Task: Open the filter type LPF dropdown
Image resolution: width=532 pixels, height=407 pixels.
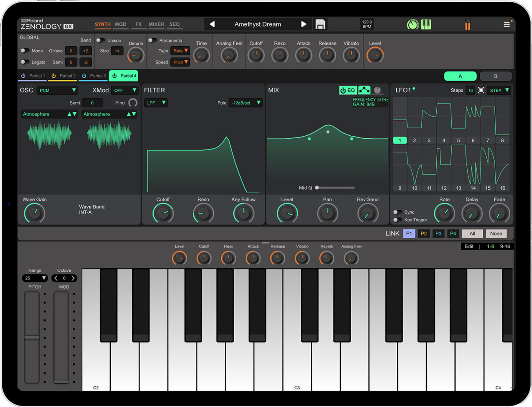Action: (x=156, y=103)
